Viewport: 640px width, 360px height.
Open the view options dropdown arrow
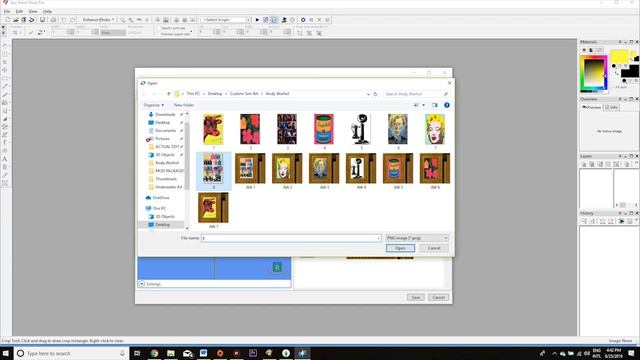[424, 105]
